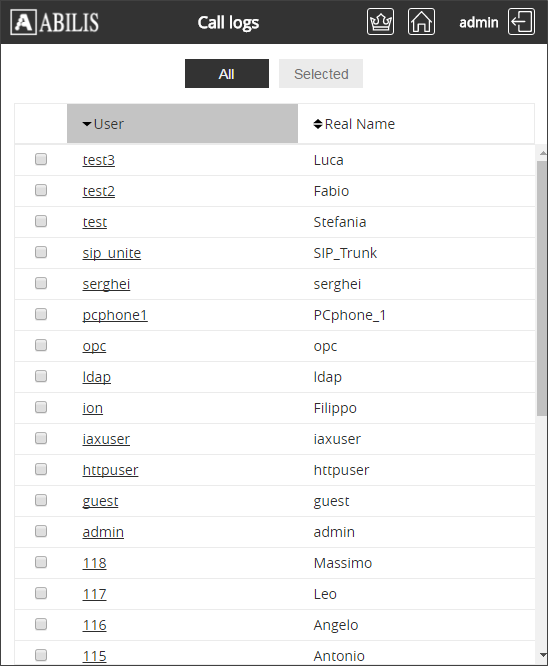Click the guest user link
Image resolution: width=548 pixels, height=666 pixels.
tap(100, 501)
